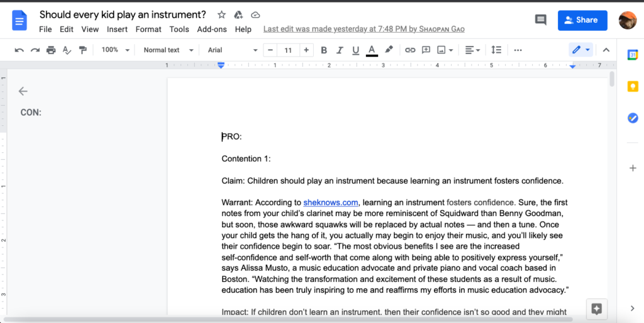Open the Format menu

coord(148,29)
